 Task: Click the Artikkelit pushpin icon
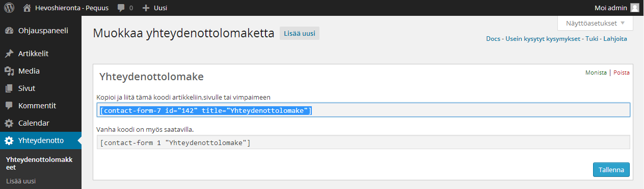click(x=9, y=54)
